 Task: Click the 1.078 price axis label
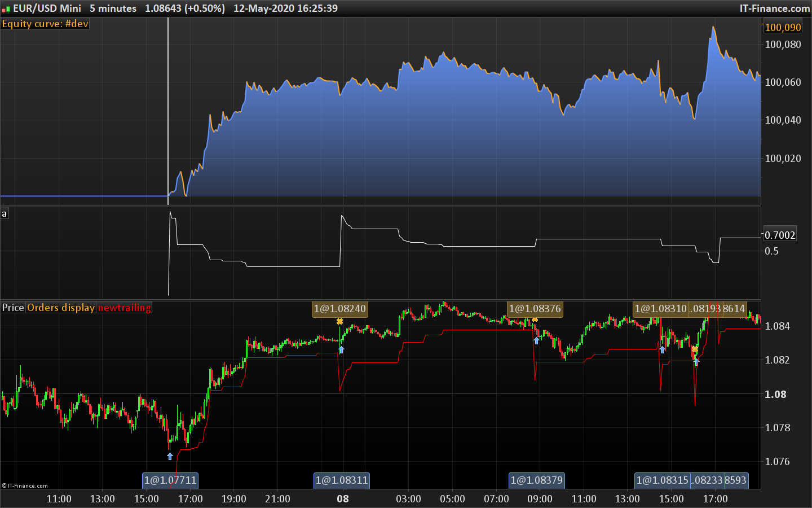click(777, 428)
